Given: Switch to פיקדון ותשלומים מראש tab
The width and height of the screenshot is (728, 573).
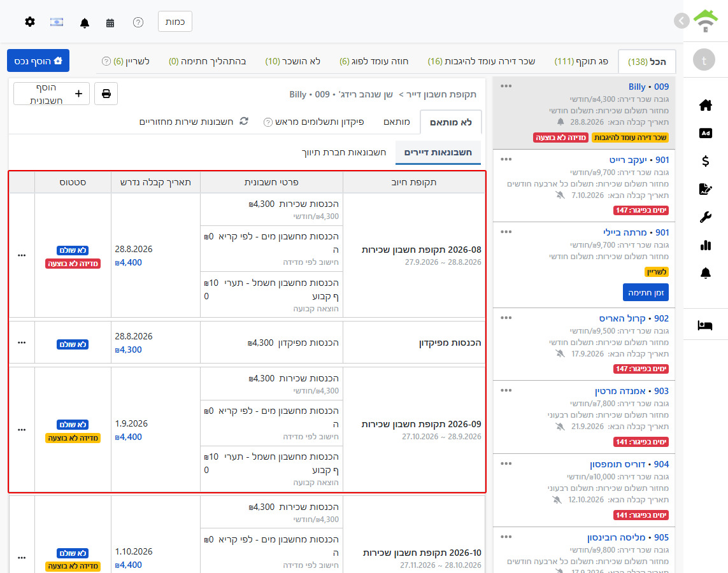Looking at the screenshot, I should click(320, 122).
